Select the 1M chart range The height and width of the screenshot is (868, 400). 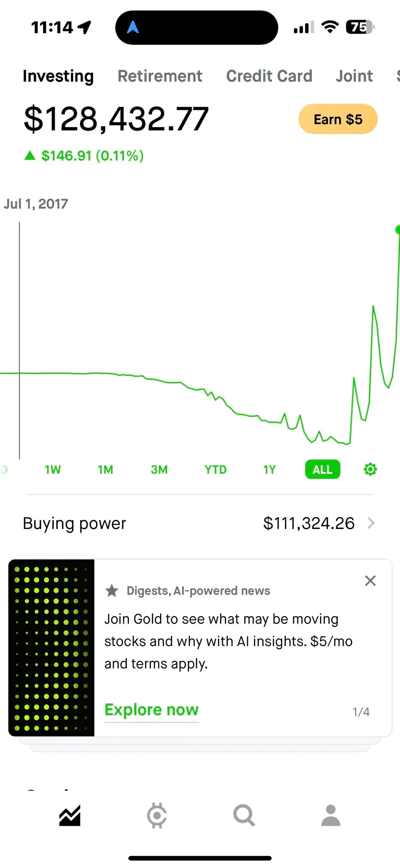105,470
